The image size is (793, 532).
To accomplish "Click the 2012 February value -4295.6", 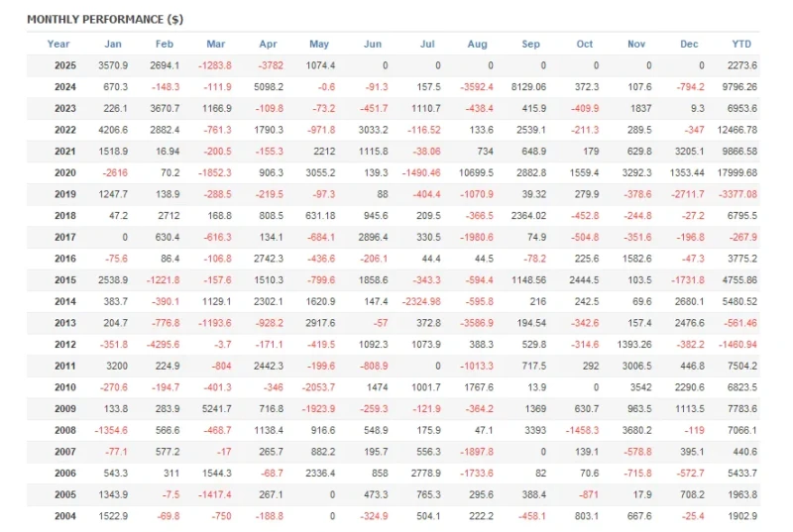I will click(x=163, y=345).
